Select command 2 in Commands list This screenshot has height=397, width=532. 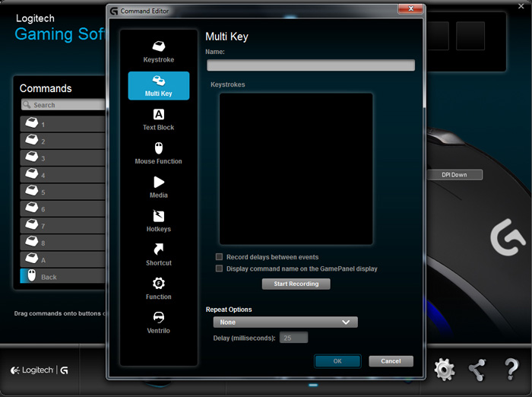point(63,141)
